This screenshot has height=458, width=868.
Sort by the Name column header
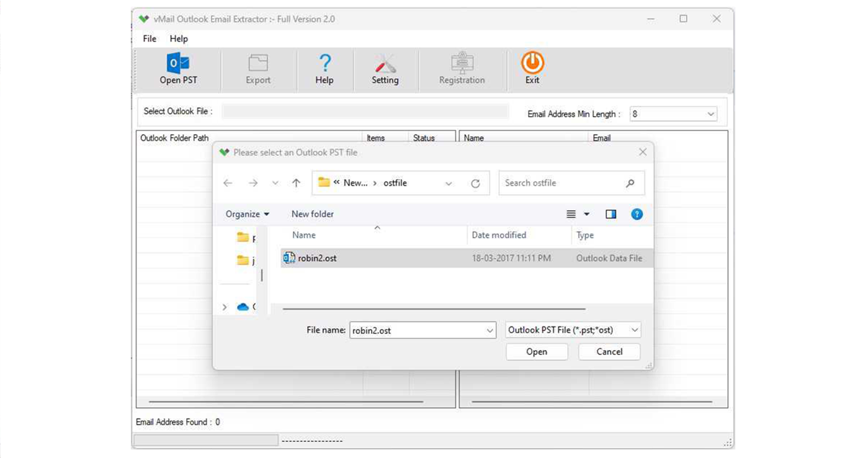click(304, 235)
